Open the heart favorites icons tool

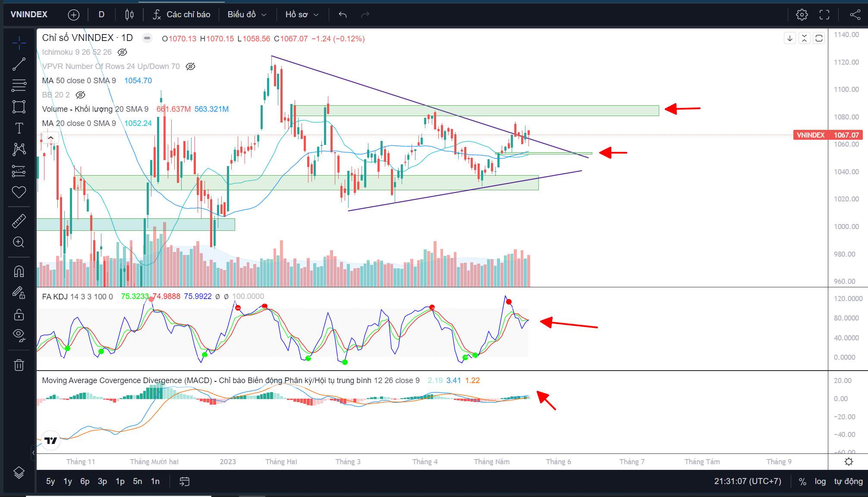pyautogui.click(x=19, y=192)
